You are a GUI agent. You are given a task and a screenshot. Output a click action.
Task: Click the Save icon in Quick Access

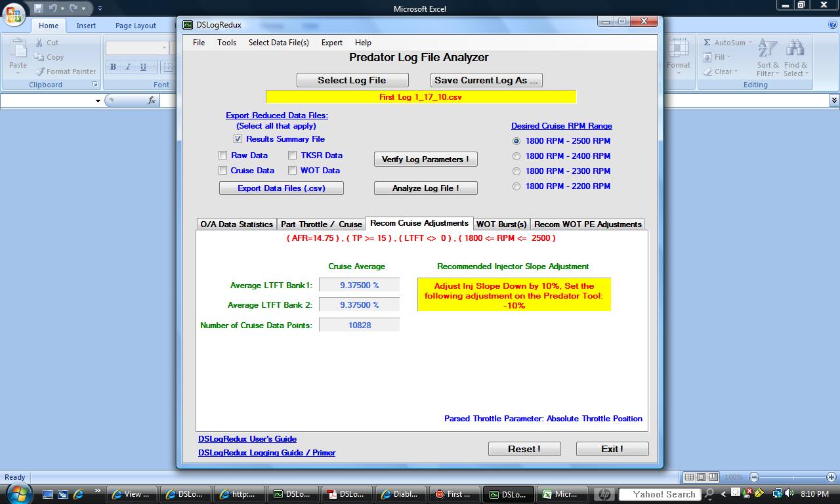39,9
